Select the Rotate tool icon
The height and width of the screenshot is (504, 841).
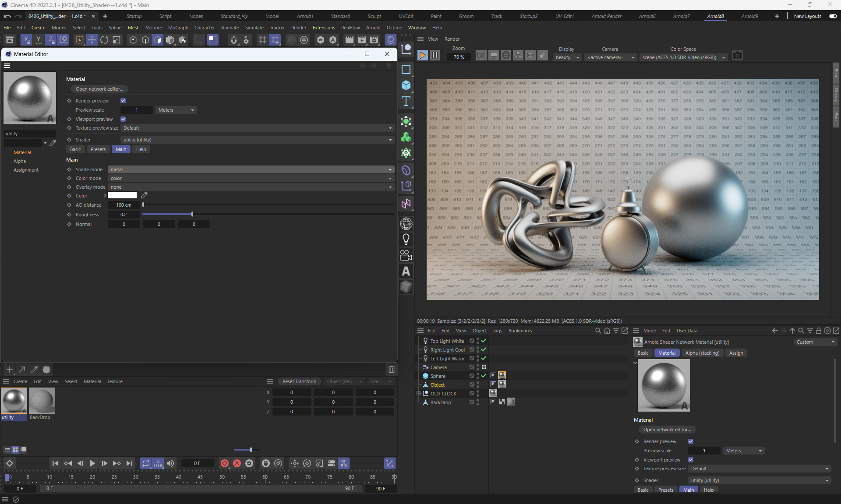(104, 40)
